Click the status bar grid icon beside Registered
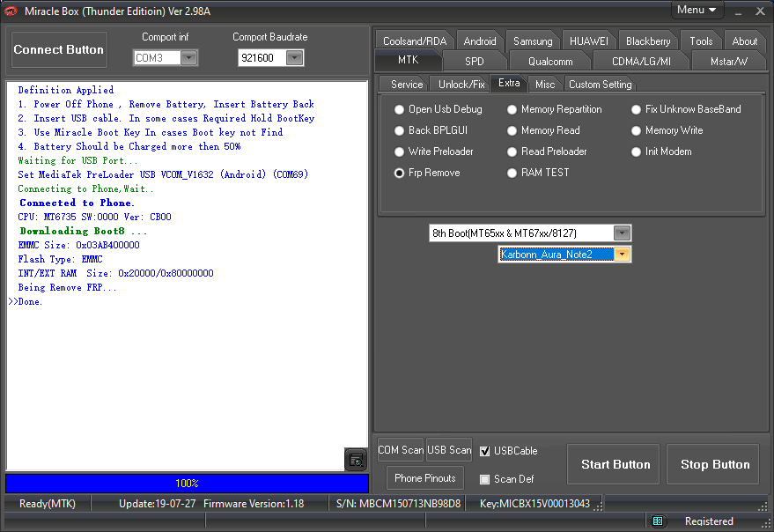 pos(658,521)
